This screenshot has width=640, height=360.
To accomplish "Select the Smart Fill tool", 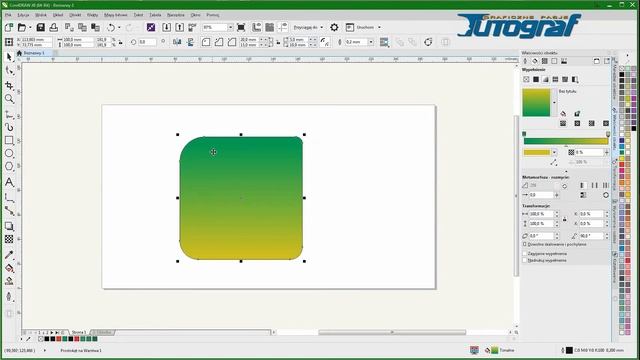I will [9, 281].
